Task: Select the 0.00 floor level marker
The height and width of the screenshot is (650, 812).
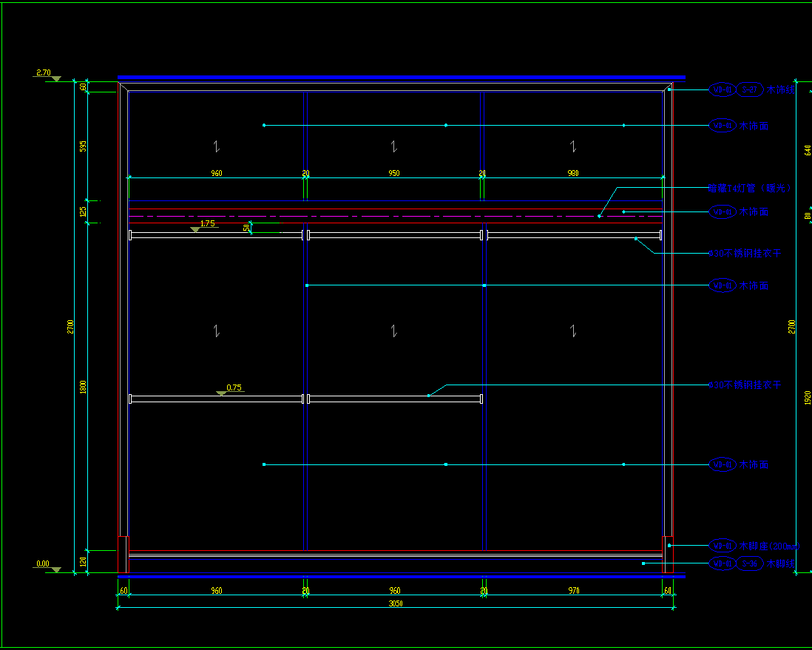Action: click(x=56, y=569)
